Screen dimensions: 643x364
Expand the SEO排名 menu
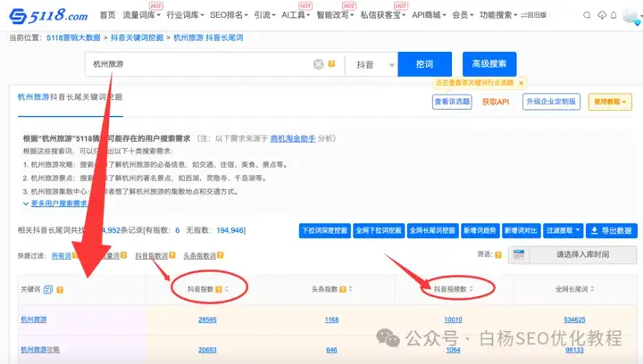229,15
